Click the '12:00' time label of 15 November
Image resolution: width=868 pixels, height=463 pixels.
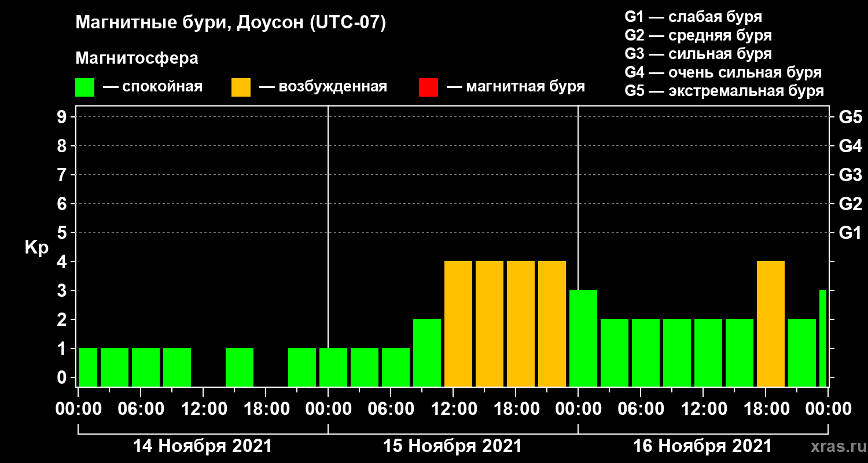point(453,409)
